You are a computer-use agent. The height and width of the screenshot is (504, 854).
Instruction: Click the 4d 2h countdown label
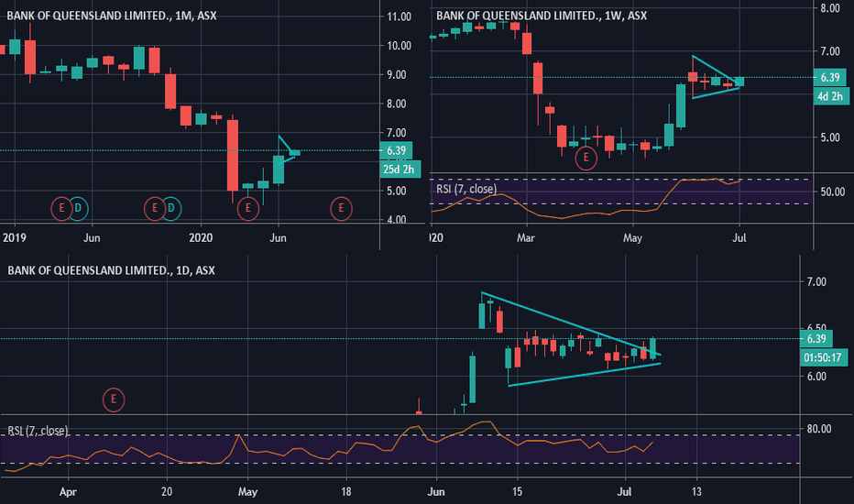830,96
